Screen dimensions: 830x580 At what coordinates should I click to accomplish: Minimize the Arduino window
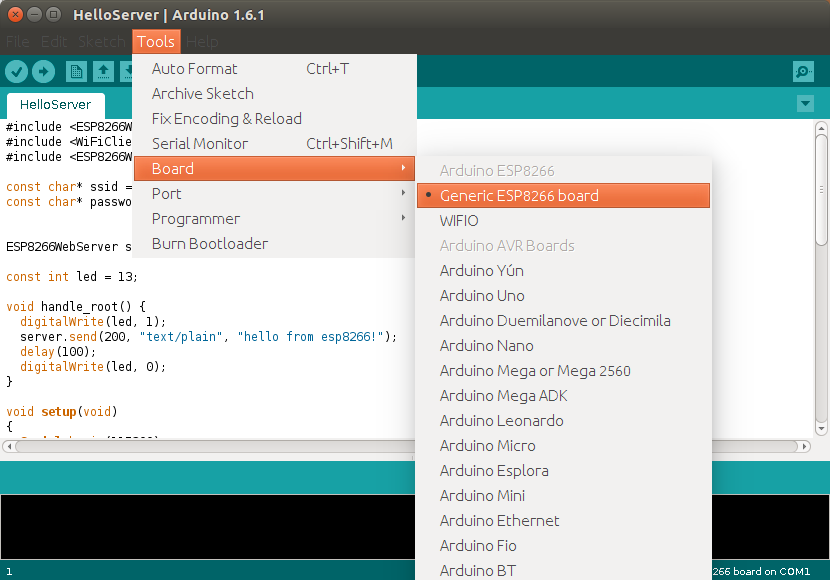(x=34, y=14)
